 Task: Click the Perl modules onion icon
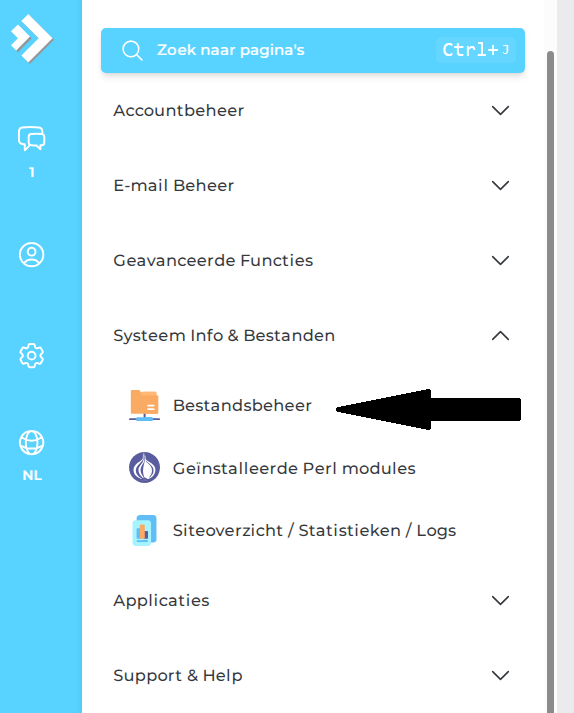tap(144, 467)
